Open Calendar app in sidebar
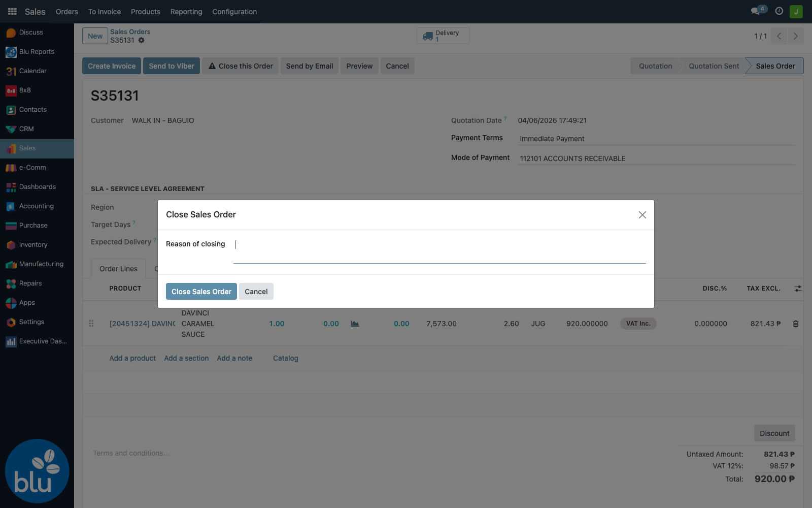 coord(37,71)
